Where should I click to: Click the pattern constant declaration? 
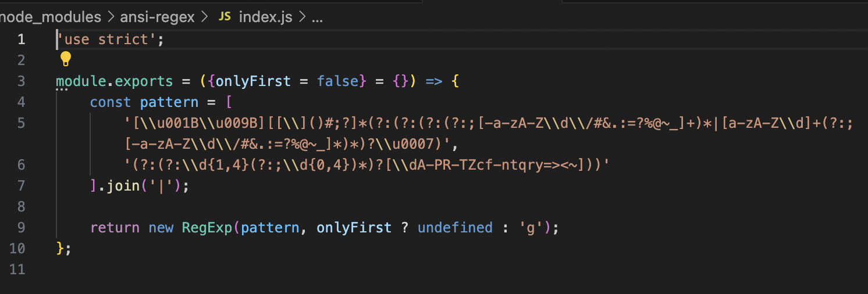[x=169, y=102]
